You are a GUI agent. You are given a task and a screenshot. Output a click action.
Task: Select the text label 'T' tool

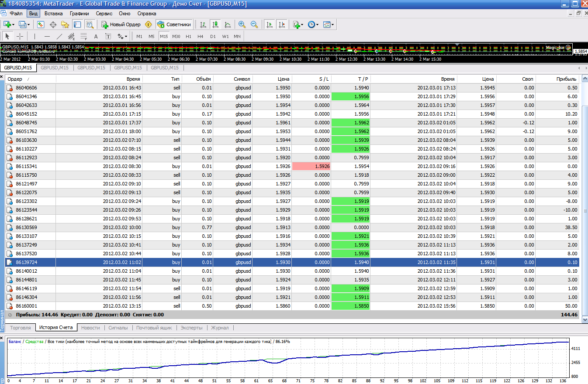pos(108,36)
